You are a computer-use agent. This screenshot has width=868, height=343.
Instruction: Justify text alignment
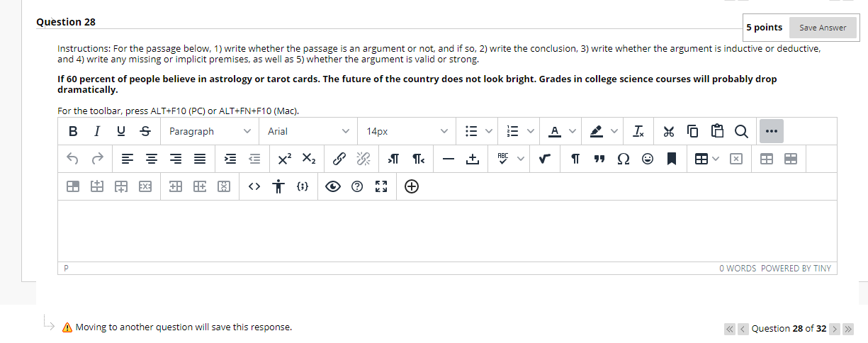click(201, 159)
